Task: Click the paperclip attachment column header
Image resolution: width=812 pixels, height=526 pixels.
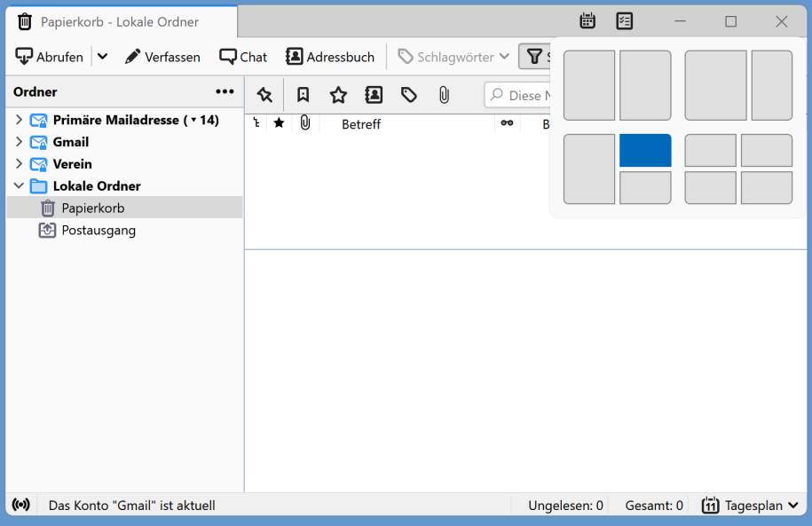Action: [x=306, y=124]
